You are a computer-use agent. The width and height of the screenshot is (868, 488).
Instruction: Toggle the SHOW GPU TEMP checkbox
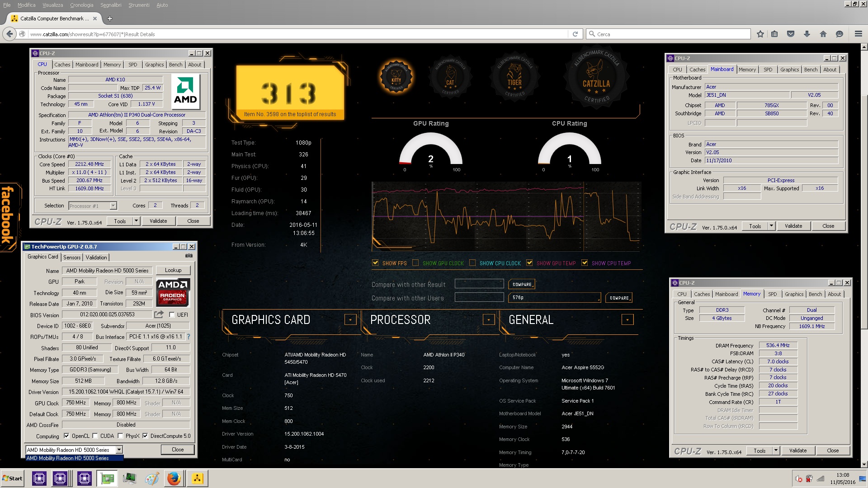529,263
